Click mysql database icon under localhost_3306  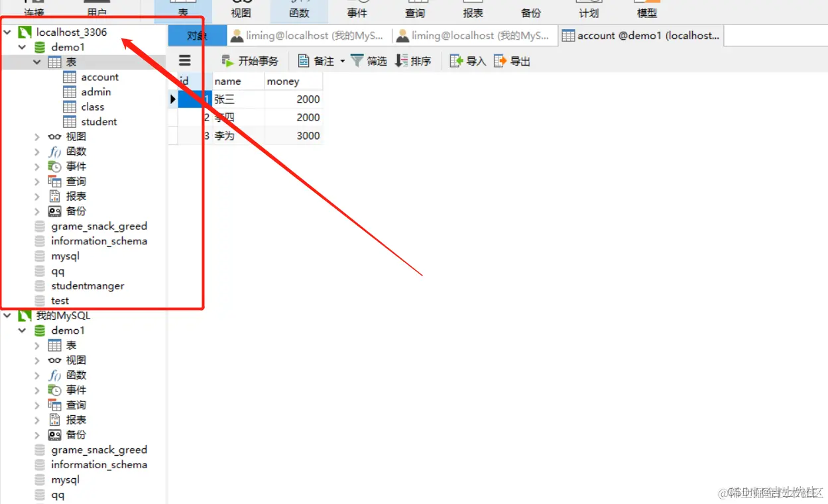click(40, 256)
